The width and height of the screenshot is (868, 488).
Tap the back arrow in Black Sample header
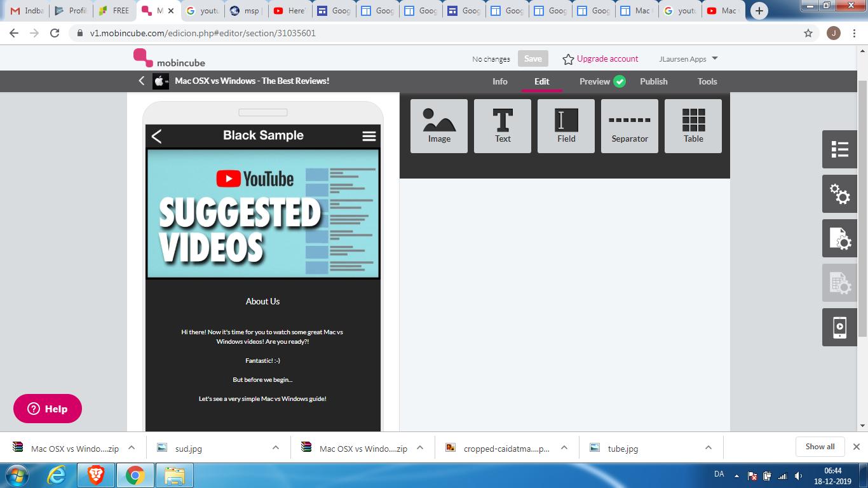coord(157,136)
